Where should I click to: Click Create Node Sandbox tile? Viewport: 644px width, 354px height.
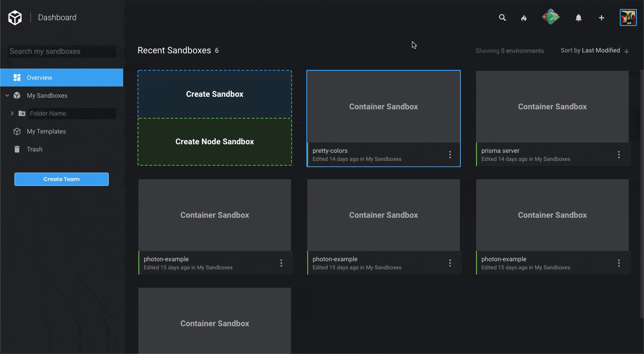[215, 142]
